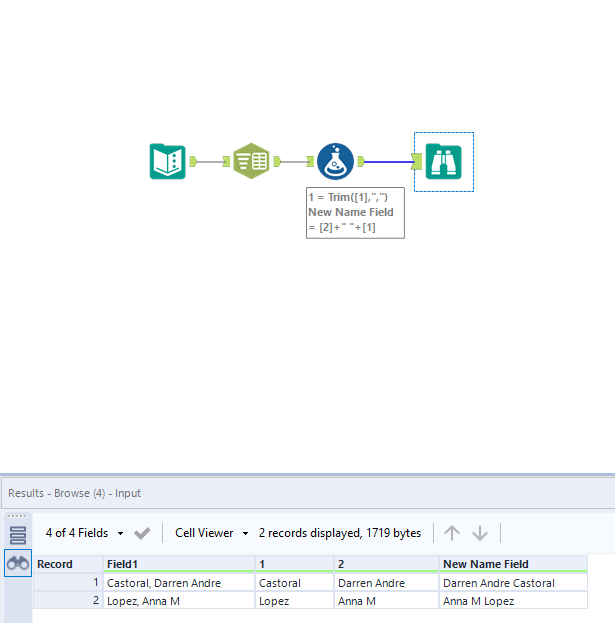
Task: Select cell Darren Andre Castoral
Action: (513, 582)
